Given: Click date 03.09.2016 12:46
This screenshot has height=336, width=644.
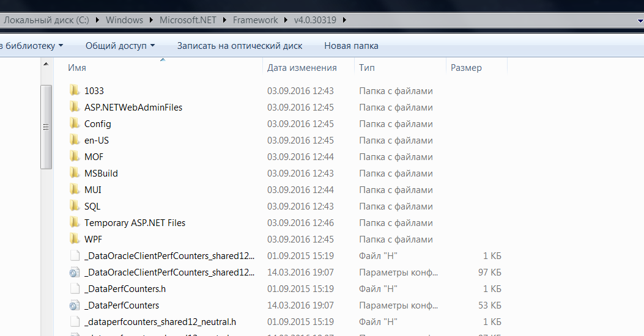Looking at the screenshot, I should [x=301, y=223].
